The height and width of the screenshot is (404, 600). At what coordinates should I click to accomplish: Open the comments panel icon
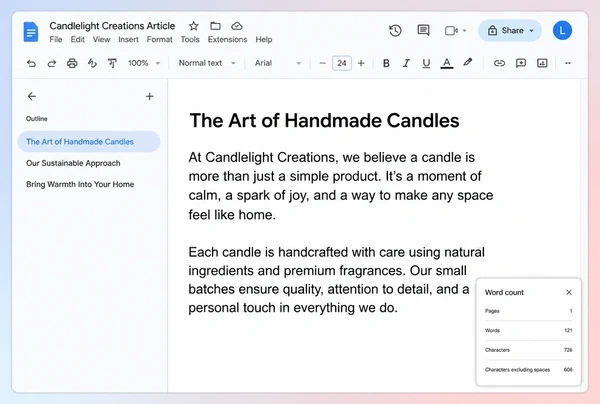point(423,30)
